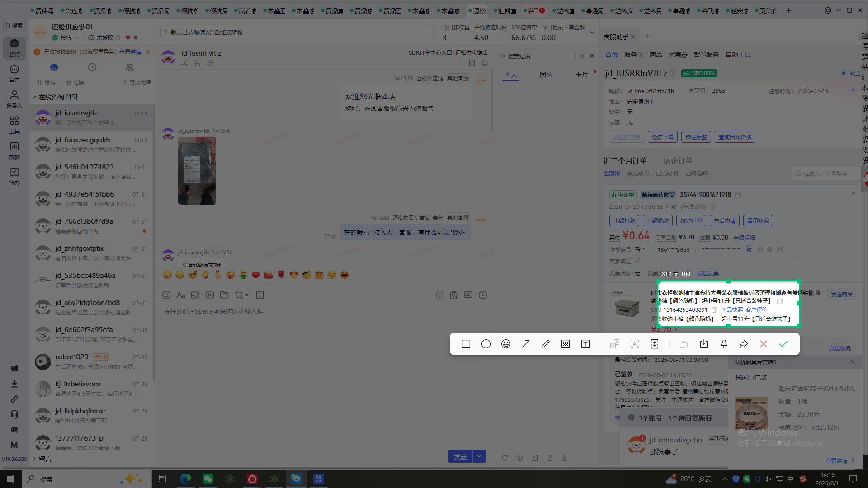This screenshot has width=868, height=488.
Task: Open Microsoft Edge from the taskbar
Action: point(186,479)
